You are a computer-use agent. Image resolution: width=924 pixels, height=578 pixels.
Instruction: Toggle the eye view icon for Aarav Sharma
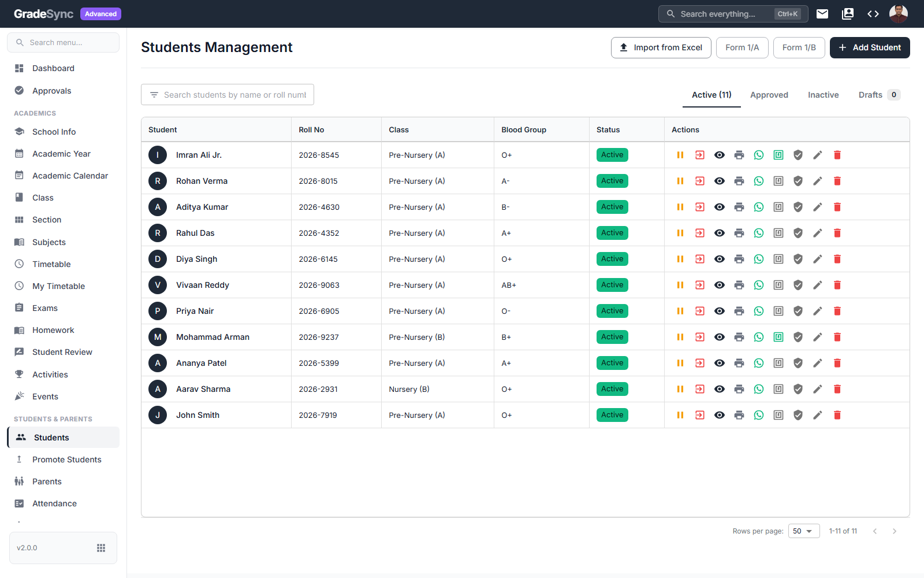(720, 389)
